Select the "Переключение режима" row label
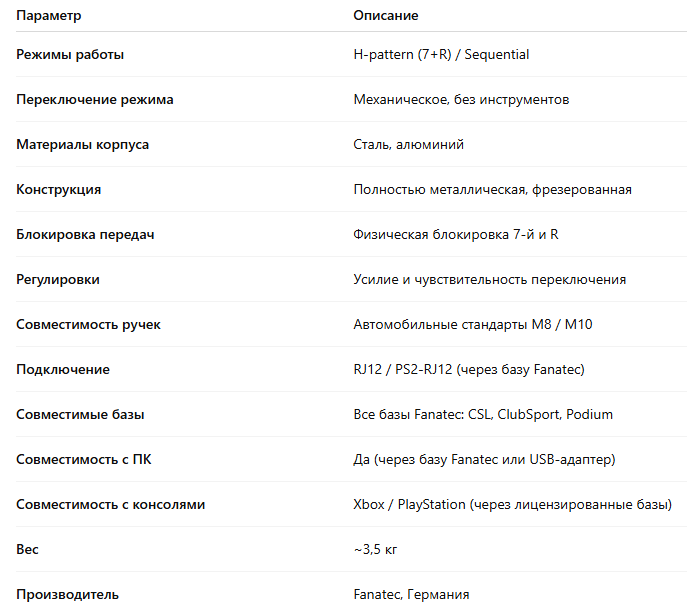 pos(95,100)
